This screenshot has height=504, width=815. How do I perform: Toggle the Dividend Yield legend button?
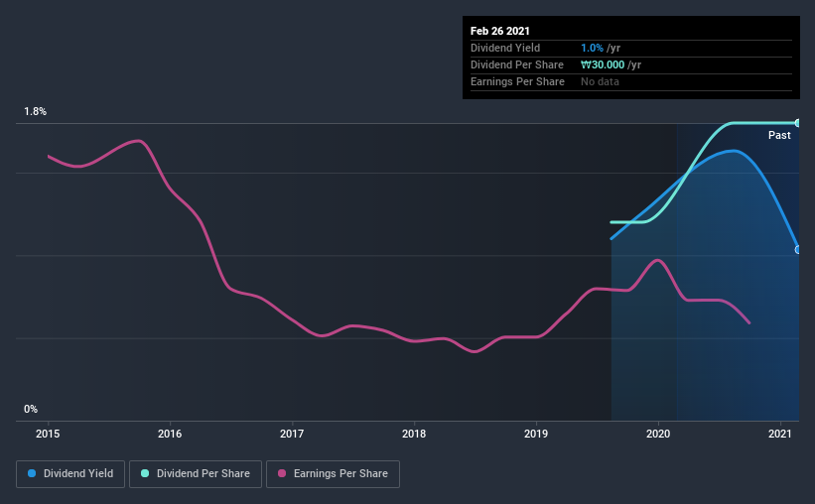tap(70, 474)
